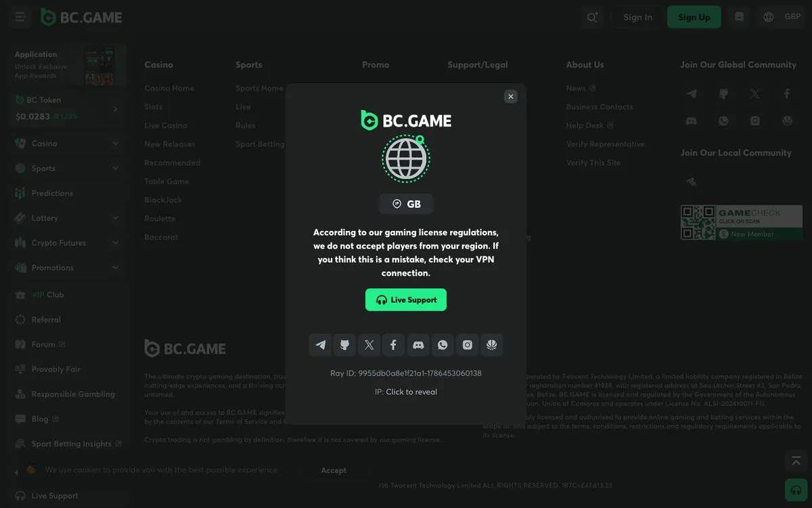Click Telegram icon under Global Community
The height and width of the screenshot is (508, 812).
pos(691,93)
